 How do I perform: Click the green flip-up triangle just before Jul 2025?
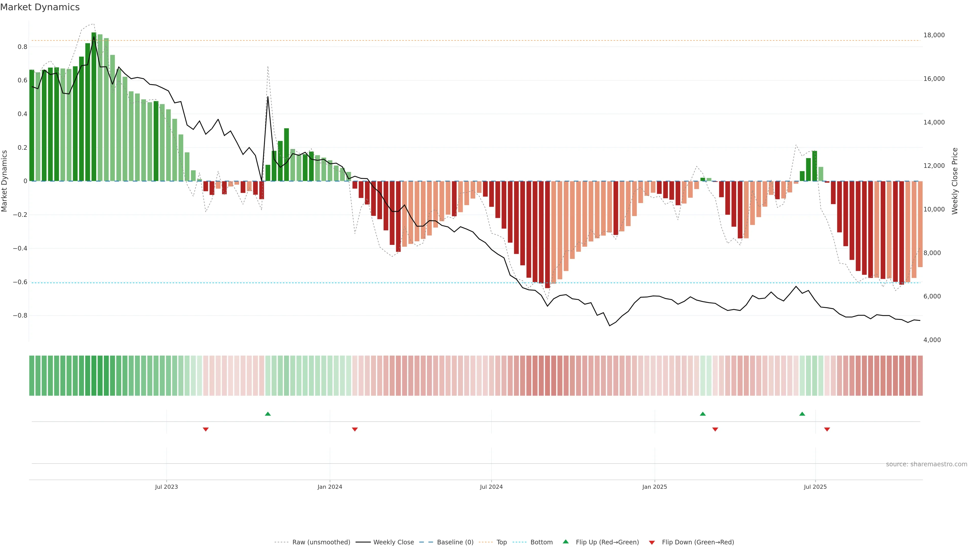pyautogui.click(x=802, y=414)
